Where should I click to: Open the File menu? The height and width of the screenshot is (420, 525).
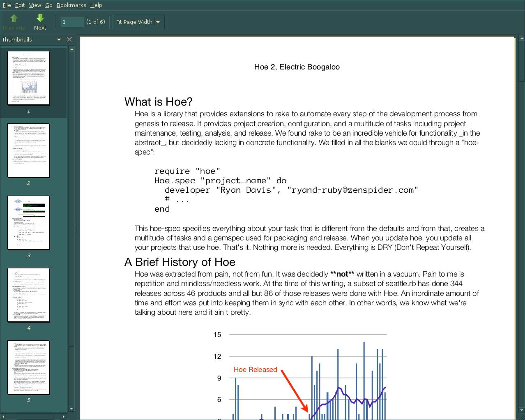[x=7, y=5]
